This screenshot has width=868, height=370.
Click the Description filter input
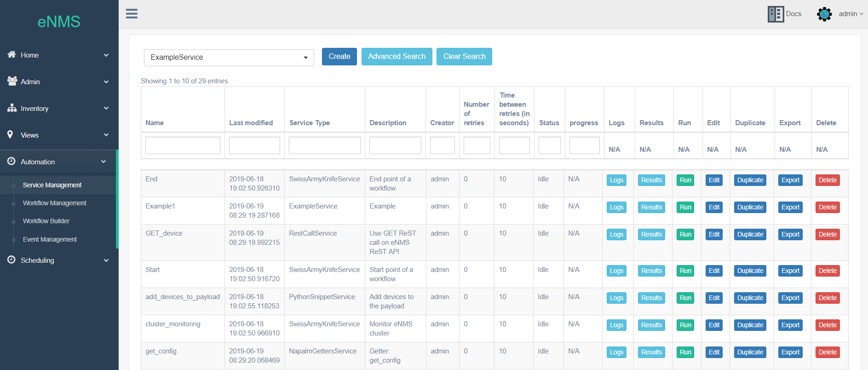(x=395, y=145)
